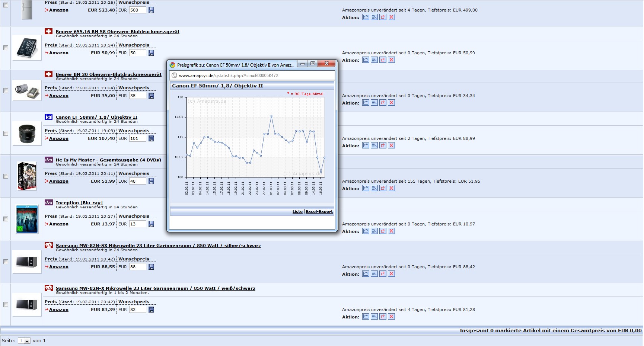Select Samsung MW-82N-X weiß/schwarz checkbox
The image size is (644, 346).
(x=6, y=304)
